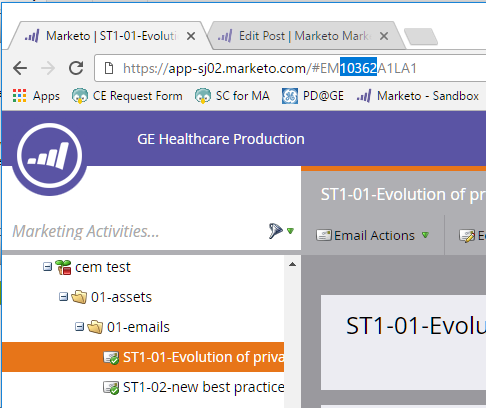Open PD@GE bookmark
Viewport: 486px width, 408px height.
click(313, 96)
